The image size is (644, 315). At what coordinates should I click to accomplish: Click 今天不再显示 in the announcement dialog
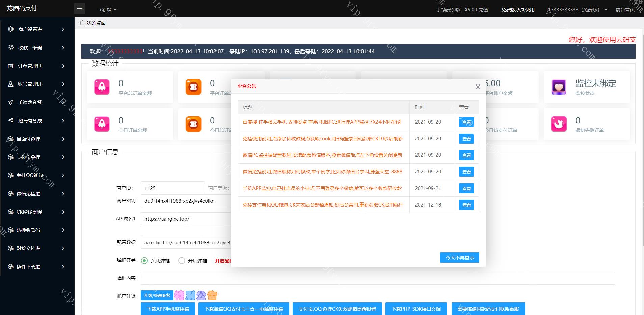click(x=459, y=257)
